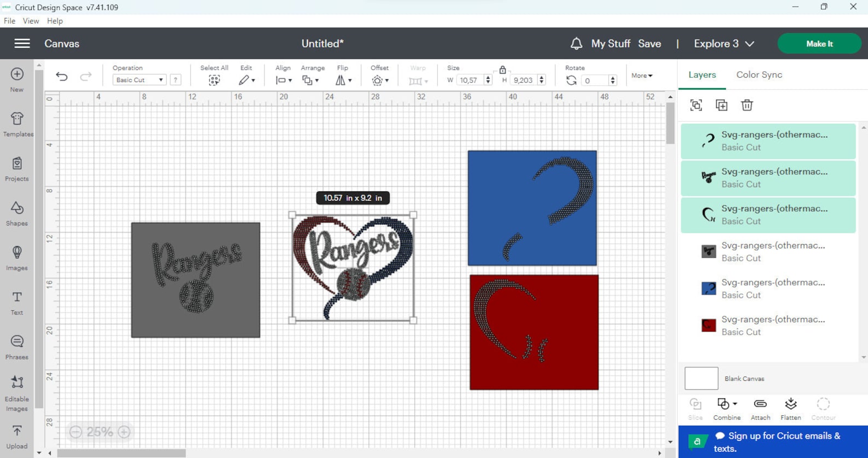Viewport: 868px width, 458px height.
Task: Expand the More toolbar dropdown
Action: point(642,76)
